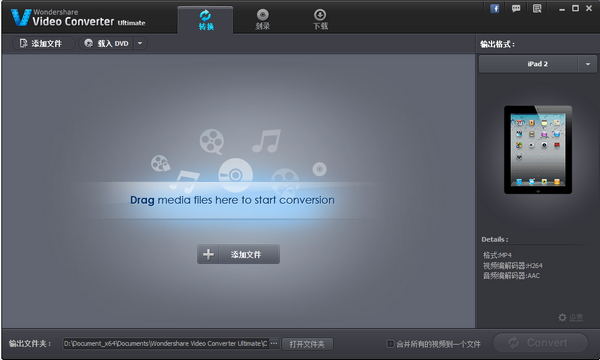Open the 下载 (Download) tab

[320, 20]
